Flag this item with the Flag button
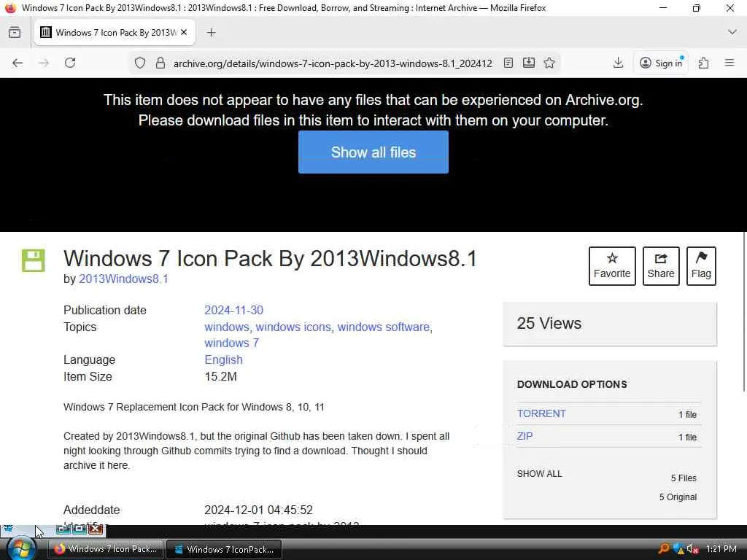The image size is (747, 560). (x=701, y=265)
